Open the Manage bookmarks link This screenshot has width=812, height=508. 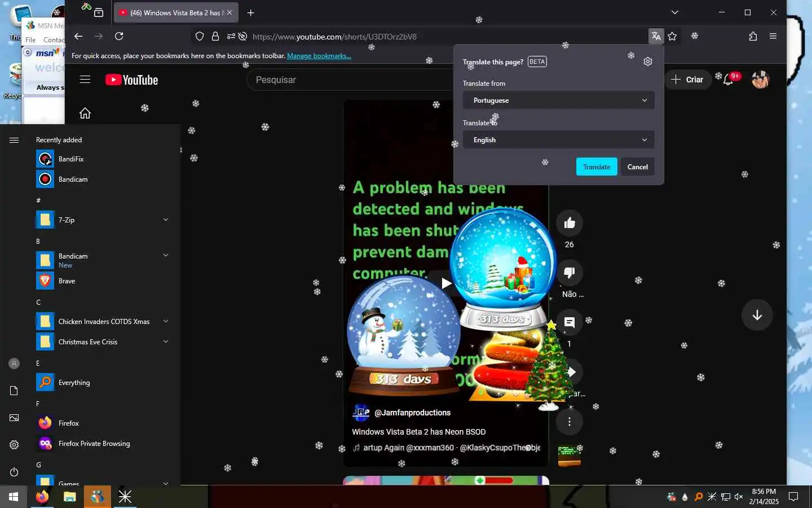[x=319, y=56]
